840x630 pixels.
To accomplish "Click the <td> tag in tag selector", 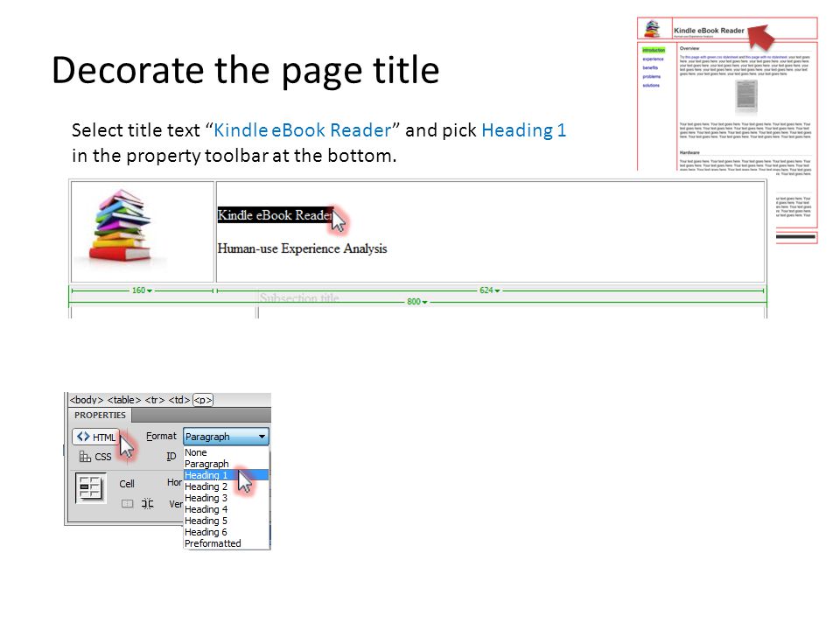I will point(178,400).
